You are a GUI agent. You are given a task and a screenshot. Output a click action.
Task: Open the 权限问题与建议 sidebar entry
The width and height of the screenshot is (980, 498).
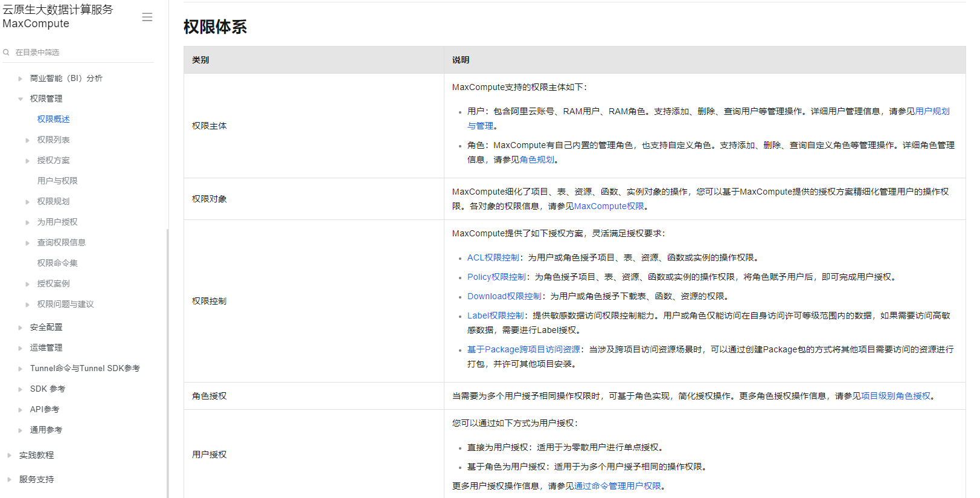coord(66,304)
